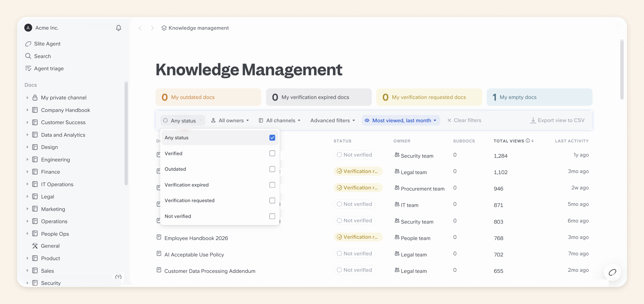Image resolution: width=644 pixels, height=304 pixels.
Task: Click the Total Views sort arrow
Action: [x=532, y=141]
